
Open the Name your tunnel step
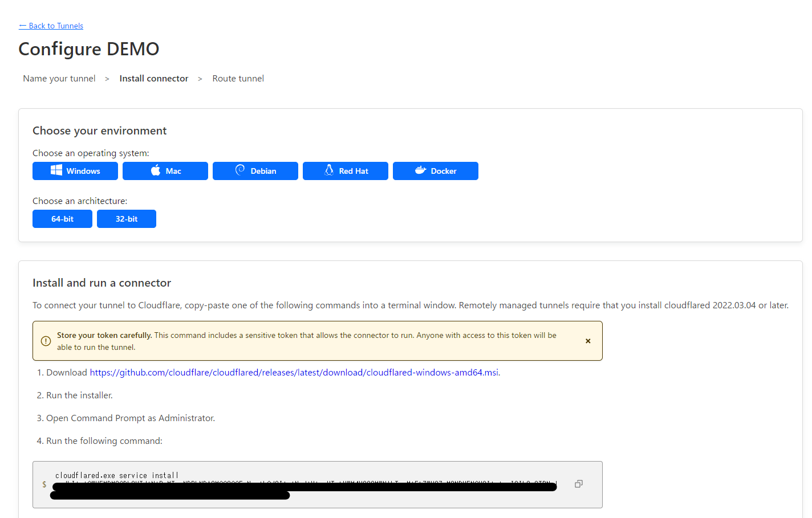[x=59, y=79]
